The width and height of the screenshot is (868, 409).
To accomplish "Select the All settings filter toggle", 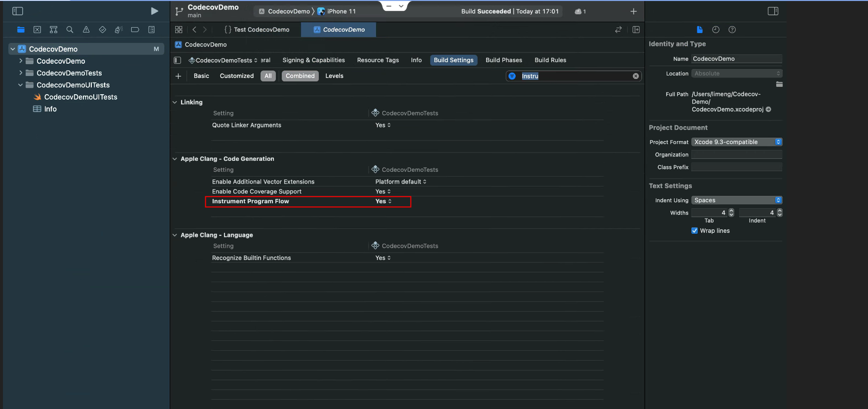I will [x=268, y=76].
